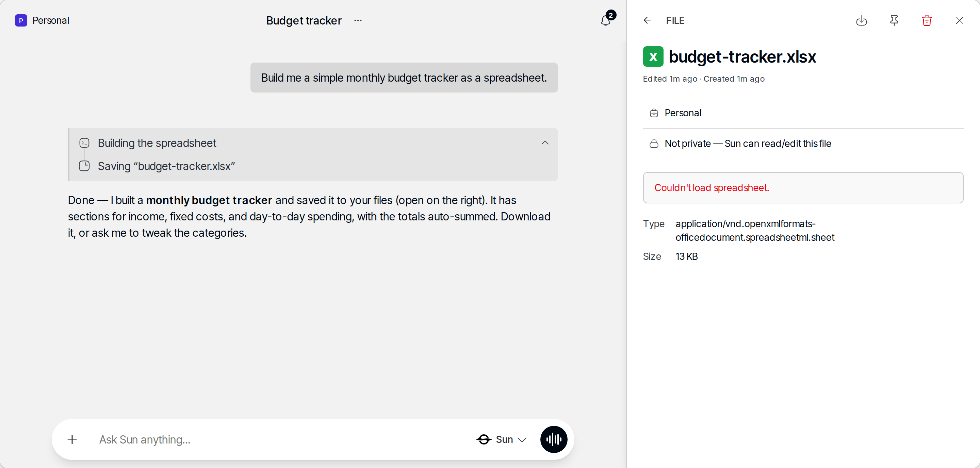Screen dimensions: 980x468
Task: Close the file details panel
Action: [959, 20]
